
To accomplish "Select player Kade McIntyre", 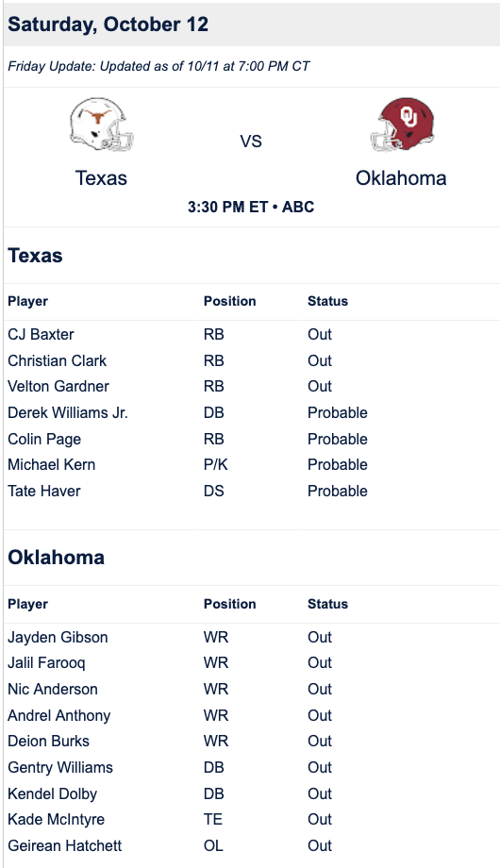I will (56, 820).
